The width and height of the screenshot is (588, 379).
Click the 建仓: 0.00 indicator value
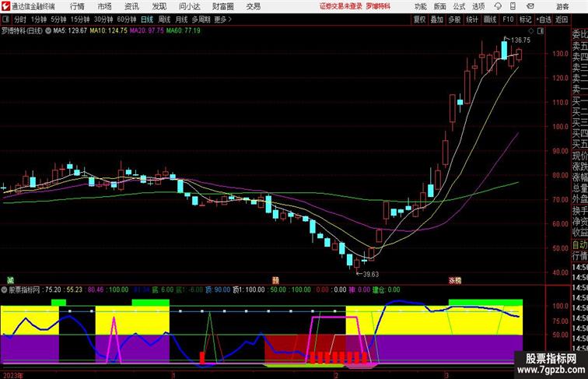tap(387, 290)
